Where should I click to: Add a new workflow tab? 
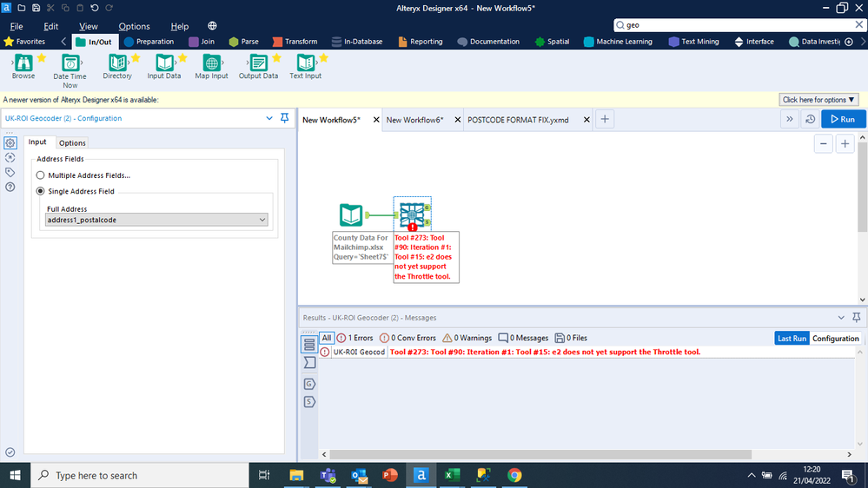coord(605,119)
